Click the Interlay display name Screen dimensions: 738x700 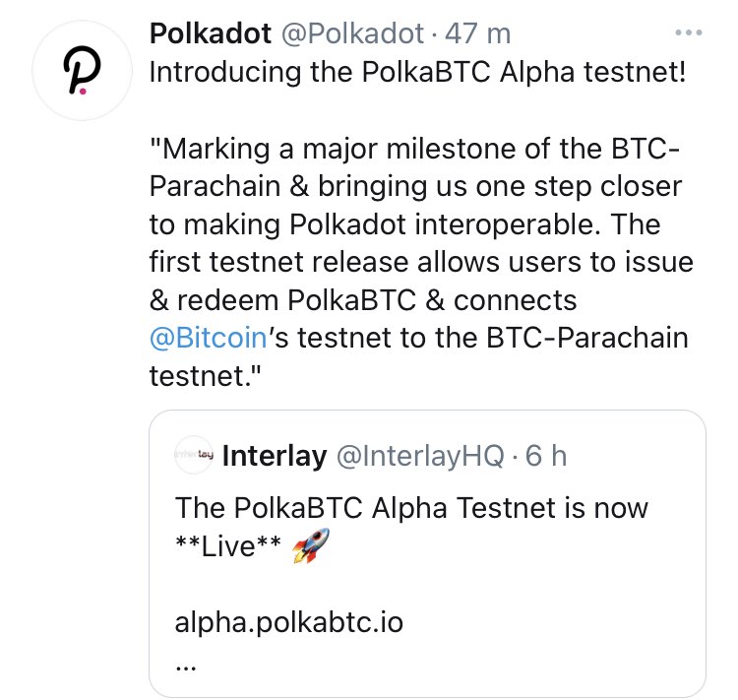coord(276,456)
